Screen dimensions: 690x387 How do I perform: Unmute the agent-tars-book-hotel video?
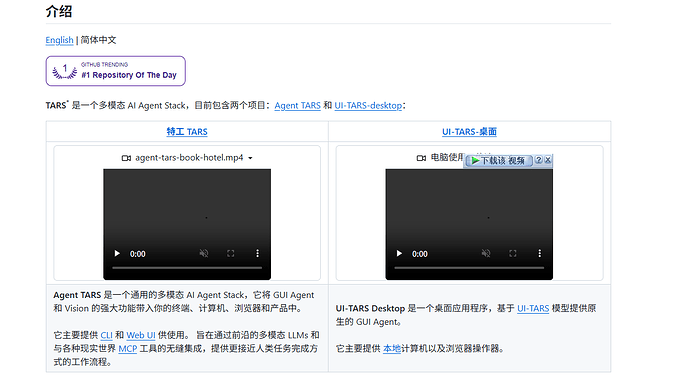click(204, 254)
